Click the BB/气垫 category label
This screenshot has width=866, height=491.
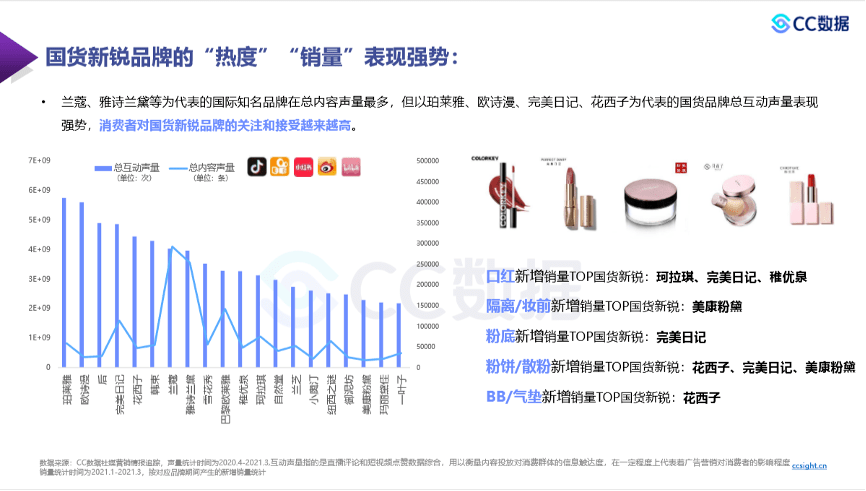514,397
